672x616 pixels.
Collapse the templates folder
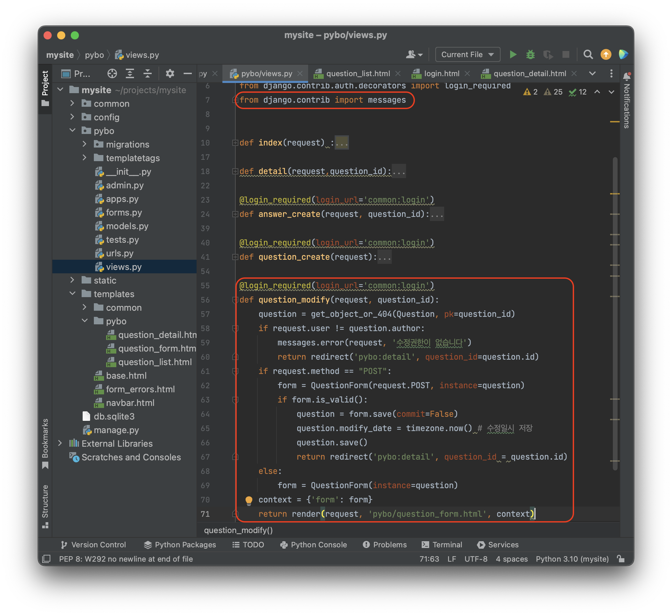72,294
